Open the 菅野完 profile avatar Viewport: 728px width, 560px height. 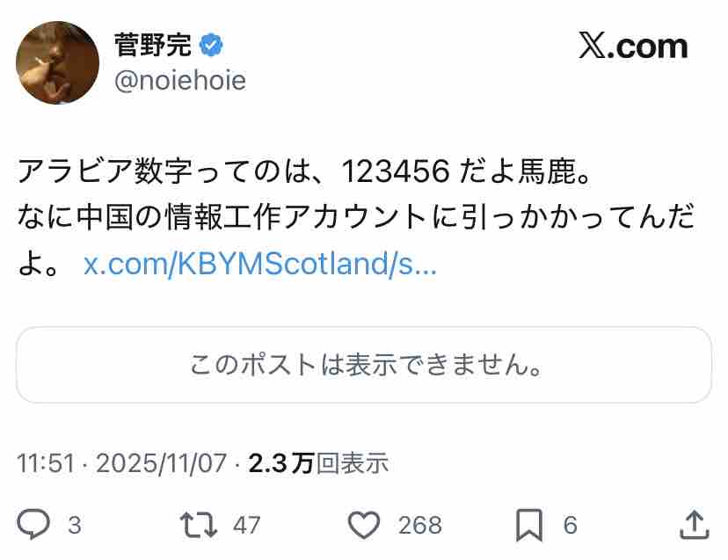tap(57, 62)
